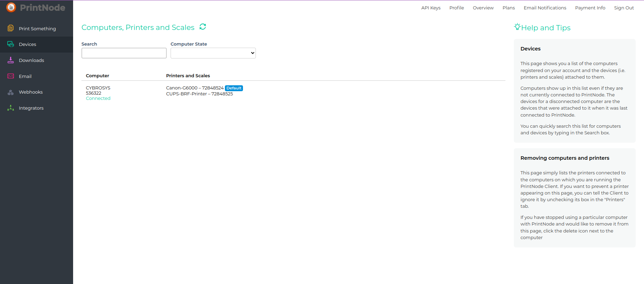This screenshot has width=644, height=284.
Task: Click the Print Something document icon
Action: pyautogui.click(x=11, y=28)
